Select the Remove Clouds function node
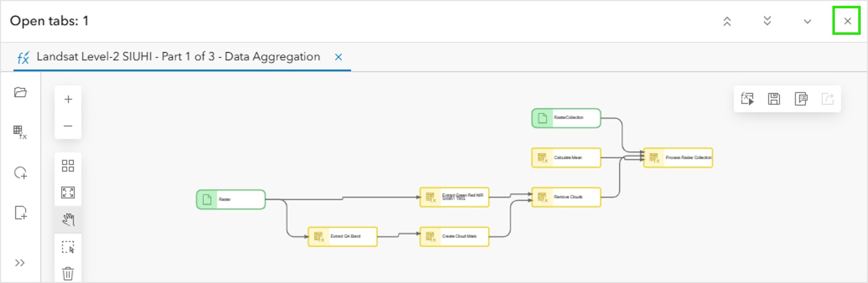The height and width of the screenshot is (283, 868). point(566,197)
